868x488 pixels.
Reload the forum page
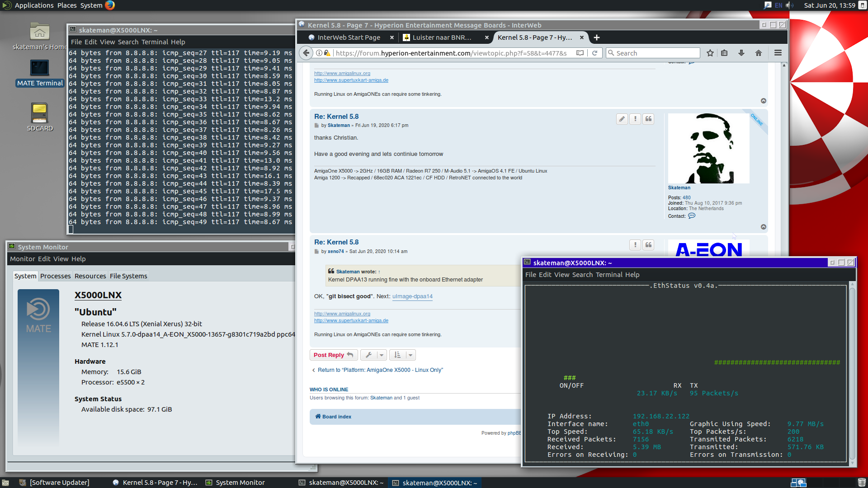[x=594, y=53]
